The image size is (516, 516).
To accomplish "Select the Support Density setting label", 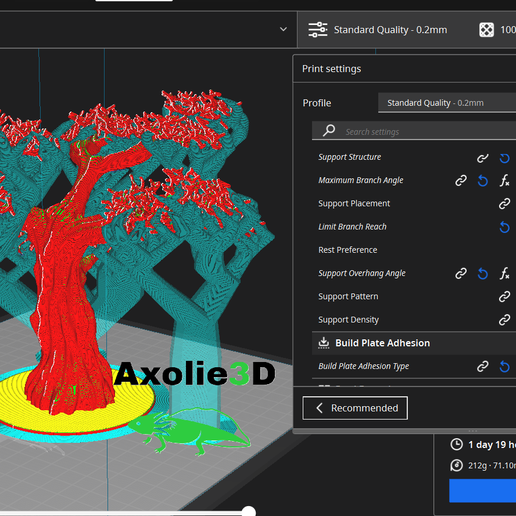I will point(348,320).
